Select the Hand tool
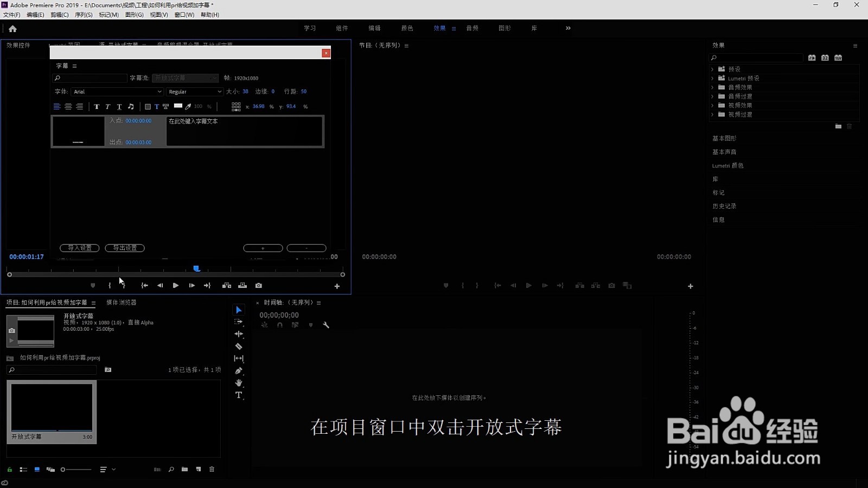The height and width of the screenshot is (488, 868). (x=239, y=383)
